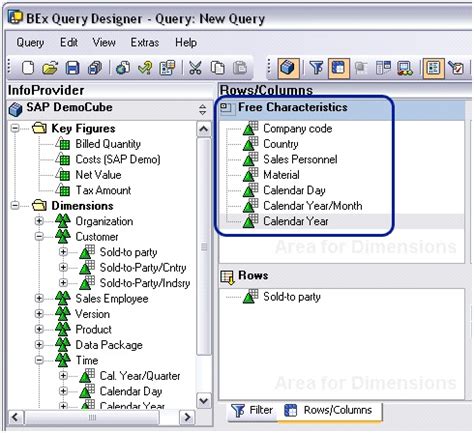This screenshot has height=433, width=474.
Task: Expand the Version dimension
Action: pos(39,314)
